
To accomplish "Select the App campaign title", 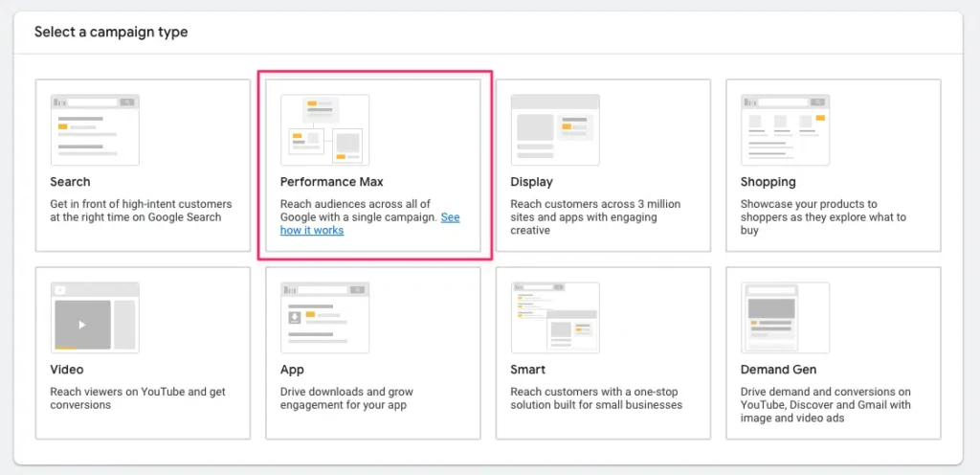I will pyautogui.click(x=292, y=370).
